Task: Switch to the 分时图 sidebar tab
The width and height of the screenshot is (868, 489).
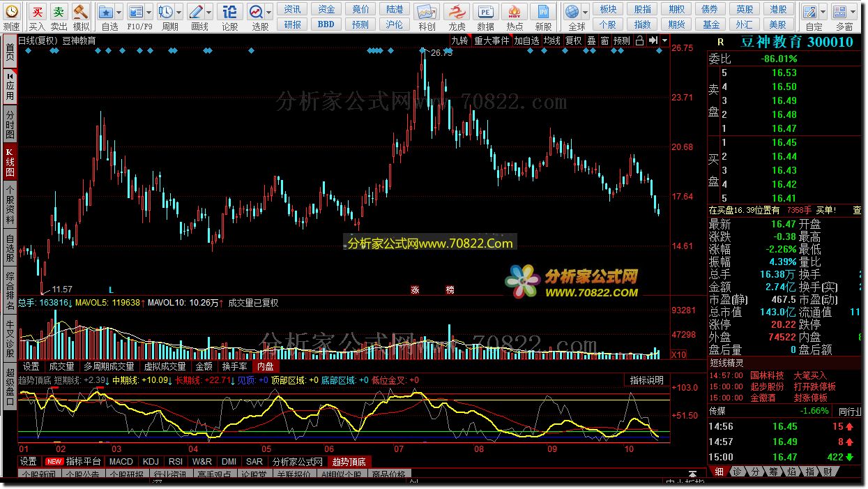Action: [x=9, y=125]
